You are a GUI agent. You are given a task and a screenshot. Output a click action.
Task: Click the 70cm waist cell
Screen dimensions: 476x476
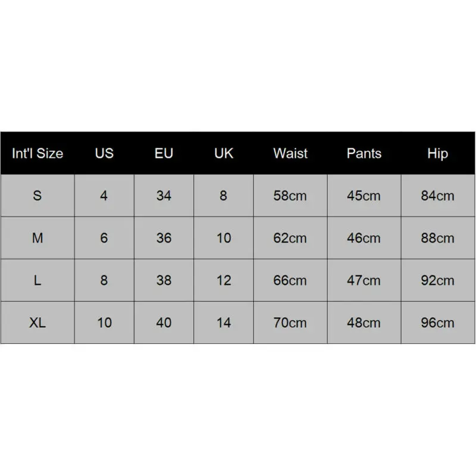click(290, 322)
